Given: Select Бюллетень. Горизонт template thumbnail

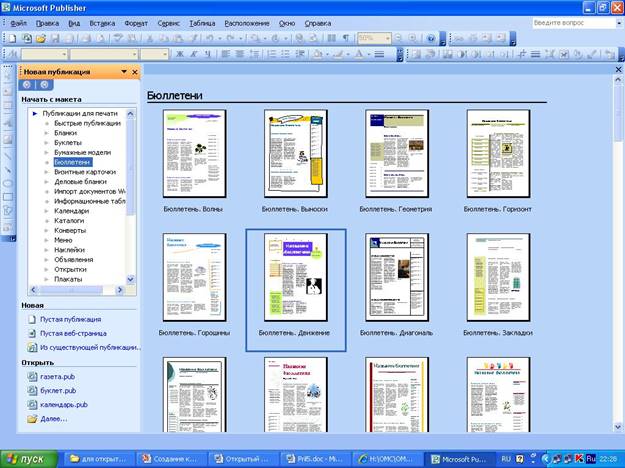Looking at the screenshot, I should pyautogui.click(x=498, y=153).
